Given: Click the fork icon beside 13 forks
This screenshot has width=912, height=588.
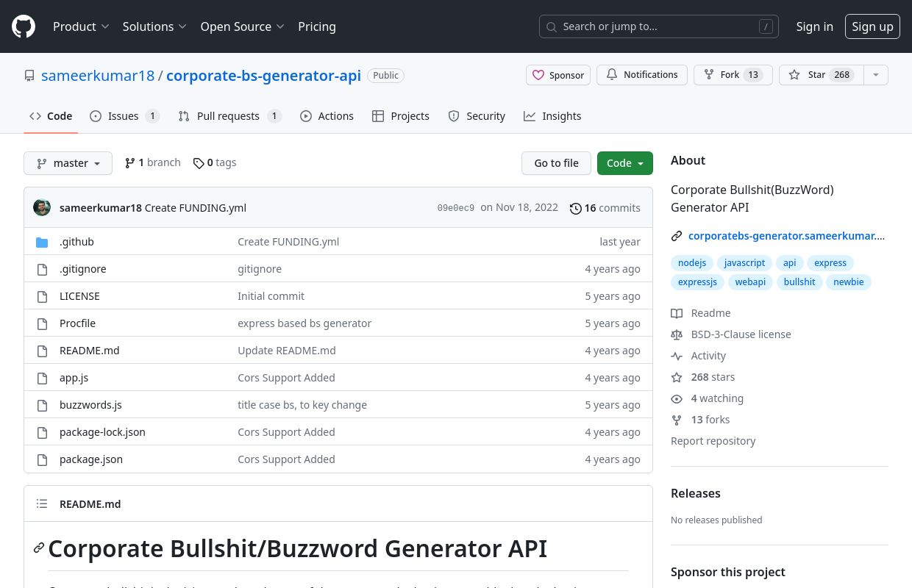Looking at the screenshot, I should tap(677, 420).
